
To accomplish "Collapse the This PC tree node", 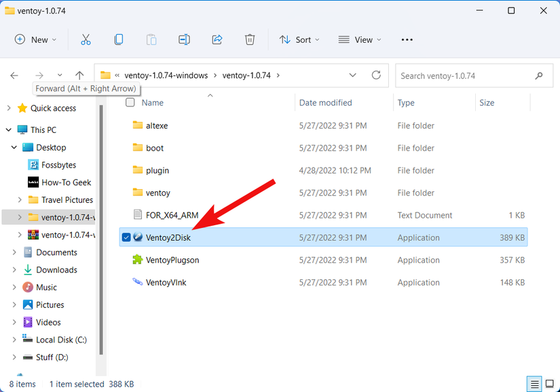I will (x=9, y=130).
